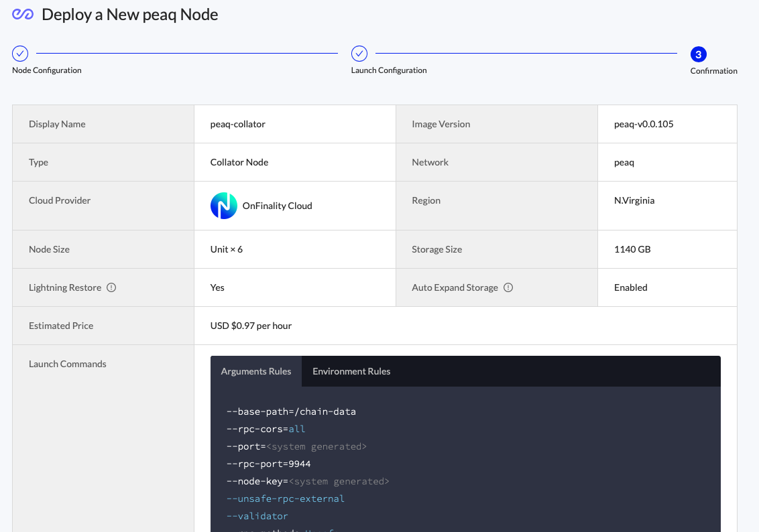Screen dimensions: 759x532
Task: Click the peaq logo icon in the header
Action: (x=23, y=15)
